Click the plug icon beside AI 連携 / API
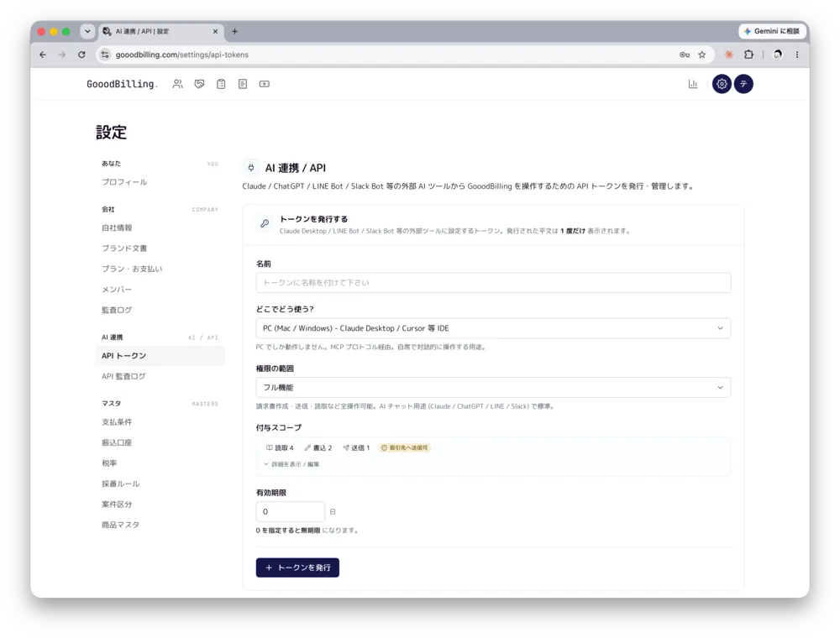The width and height of the screenshot is (840, 638). pyautogui.click(x=250, y=168)
